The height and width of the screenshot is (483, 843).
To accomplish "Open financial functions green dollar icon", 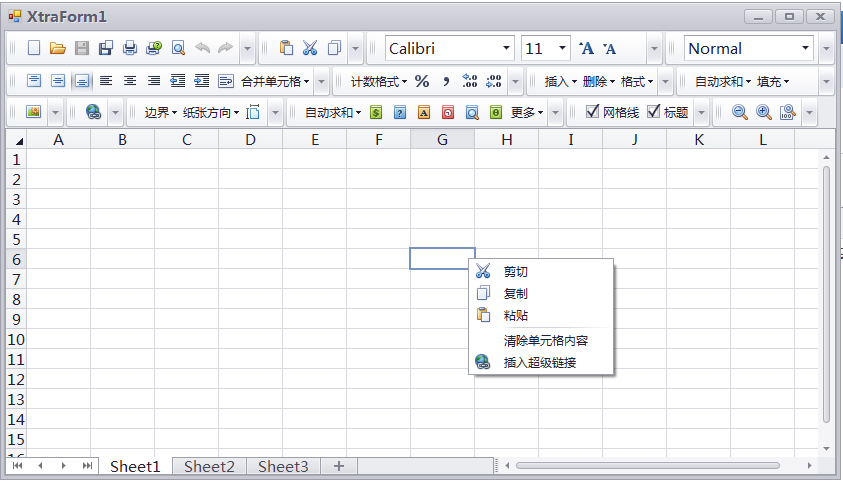I will [376, 112].
